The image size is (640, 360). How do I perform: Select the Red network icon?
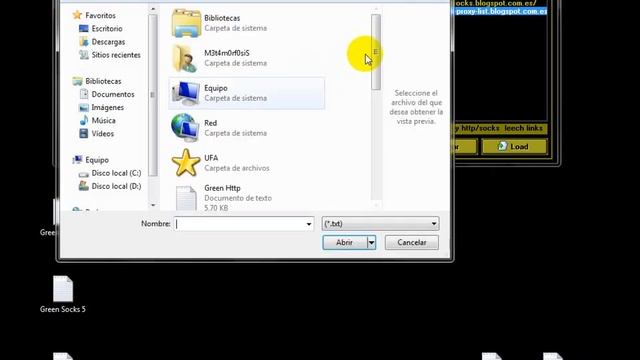[x=185, y=128]
